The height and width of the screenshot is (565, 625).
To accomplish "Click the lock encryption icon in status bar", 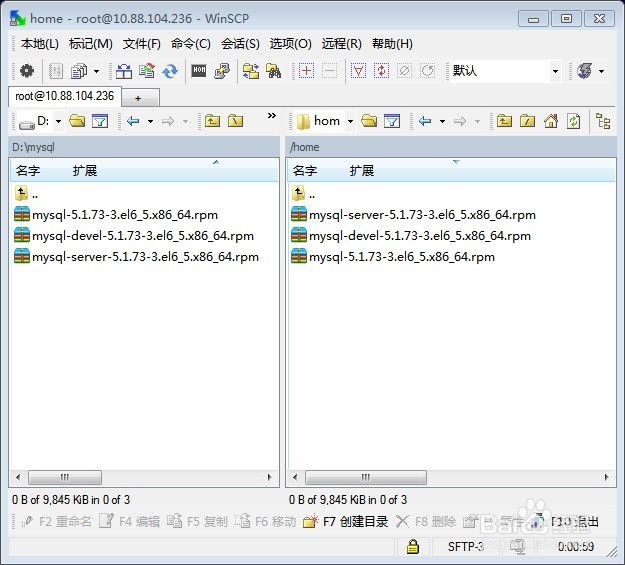I will 413,546.
